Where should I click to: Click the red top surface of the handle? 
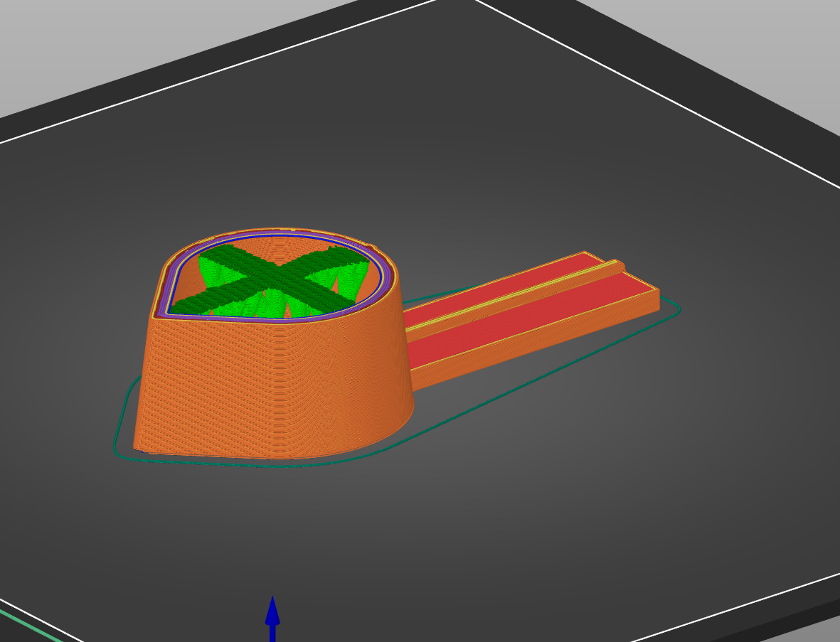point(531,311)
